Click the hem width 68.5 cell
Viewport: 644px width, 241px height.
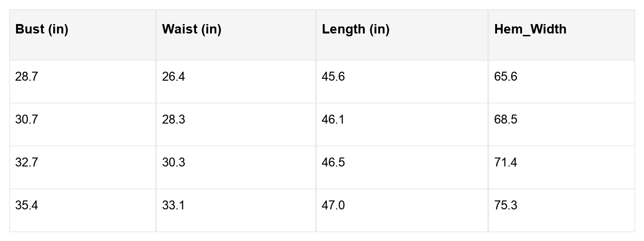tap(505, 120)
